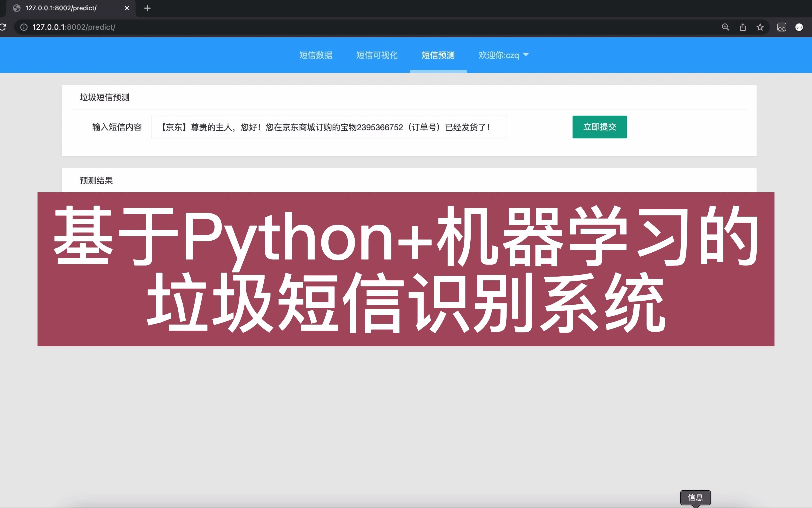The image size is (812, 508).
Task: Click the 垃圾短信预测 card heading
Action: [104, 97]
